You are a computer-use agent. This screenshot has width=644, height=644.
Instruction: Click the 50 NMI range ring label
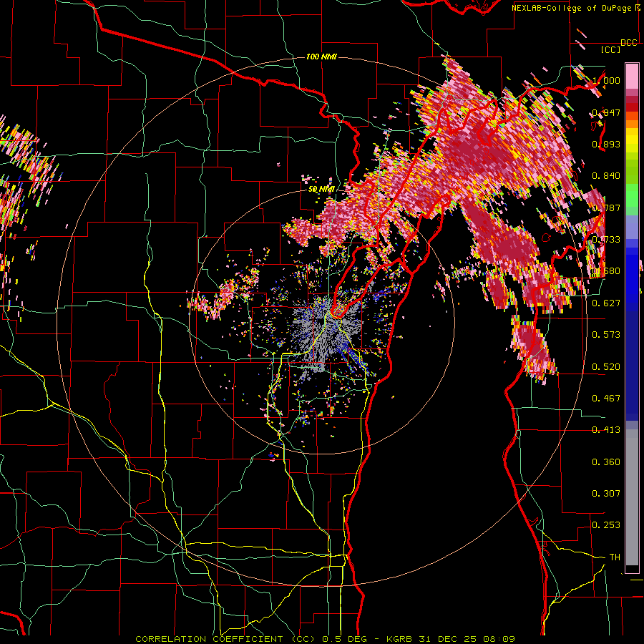[x=321, y=189]
